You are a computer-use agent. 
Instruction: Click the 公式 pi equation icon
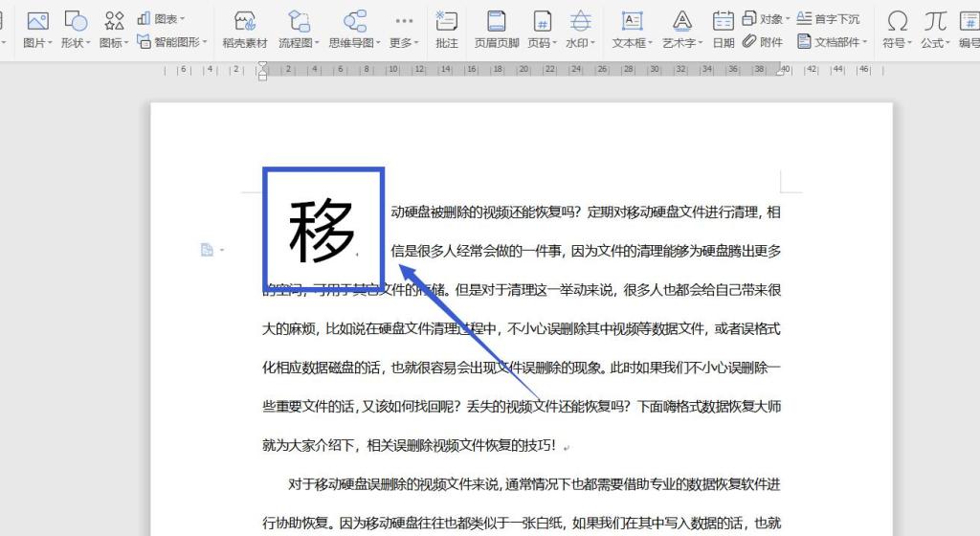(935, 22)
